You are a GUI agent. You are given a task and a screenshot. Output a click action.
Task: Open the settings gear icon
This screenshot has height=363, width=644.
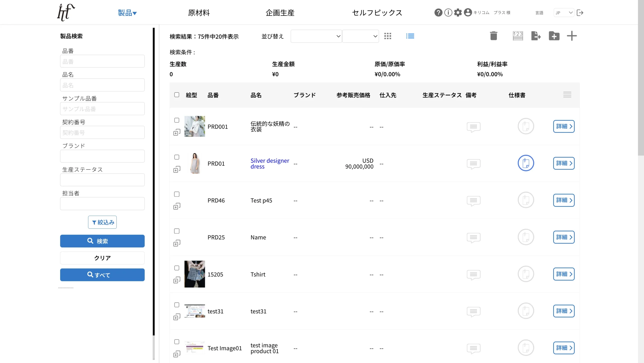click(458, 13)
